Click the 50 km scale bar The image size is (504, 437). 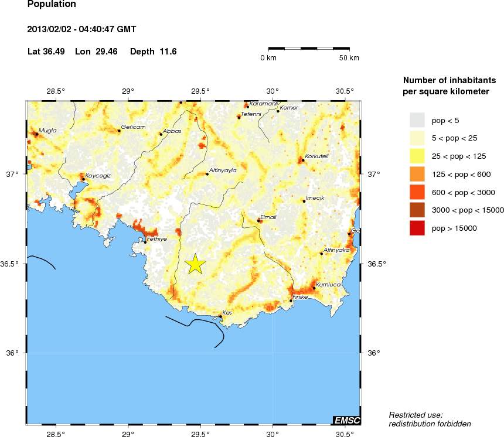click(309, 49)
